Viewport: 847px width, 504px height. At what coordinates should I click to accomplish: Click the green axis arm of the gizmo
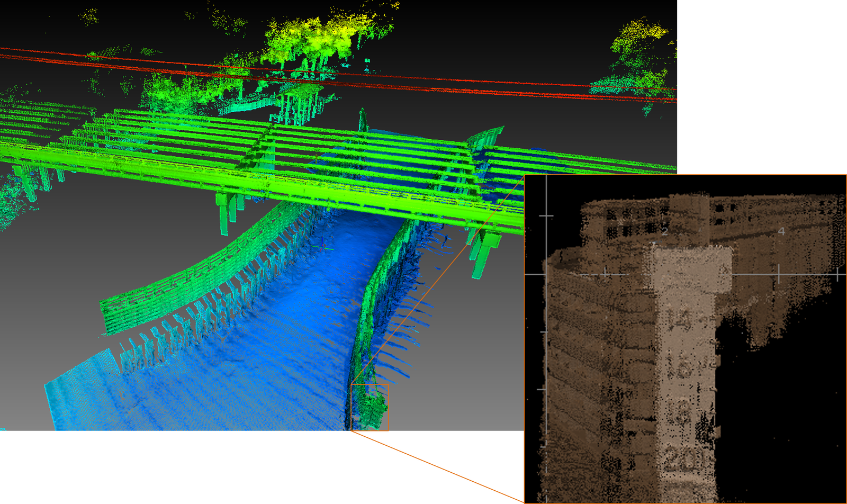point(330,249)
